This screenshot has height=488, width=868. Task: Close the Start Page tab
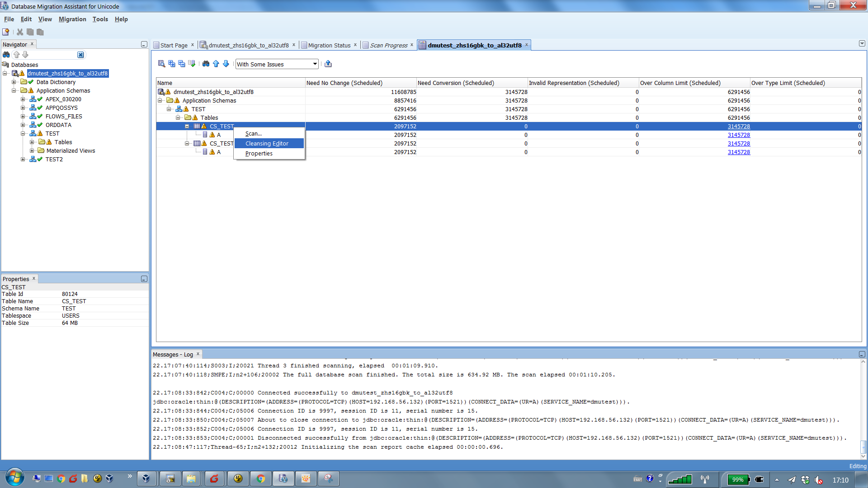pos(193,45)
